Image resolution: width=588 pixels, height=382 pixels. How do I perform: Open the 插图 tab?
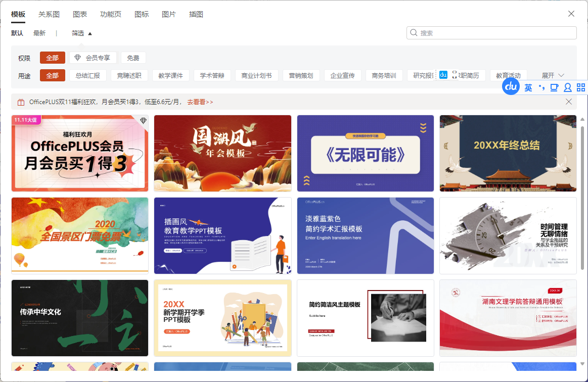pos(196,14)
